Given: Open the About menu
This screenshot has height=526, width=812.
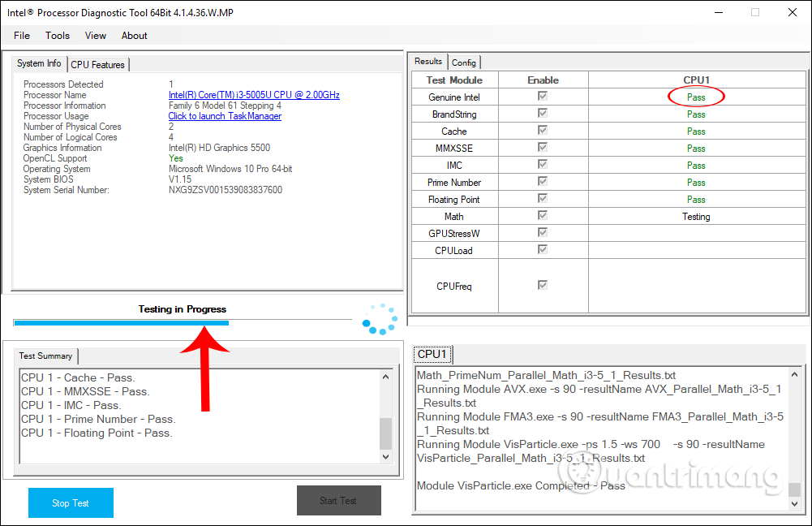Looking at the screenshot, I should (134, 36).
